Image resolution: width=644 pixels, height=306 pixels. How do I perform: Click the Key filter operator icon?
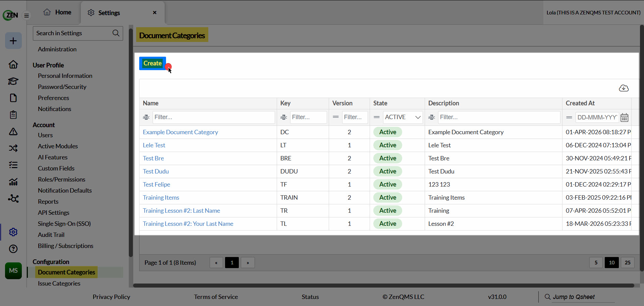284,117
